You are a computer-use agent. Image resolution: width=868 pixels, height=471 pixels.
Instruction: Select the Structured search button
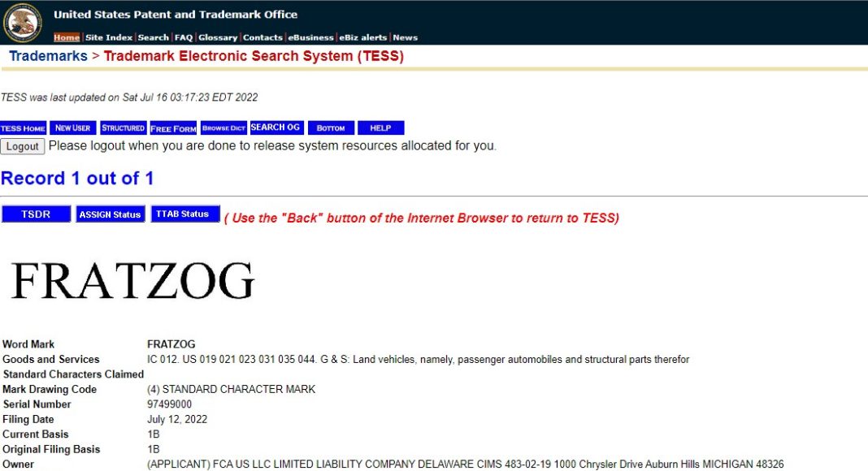coord(123,128)
